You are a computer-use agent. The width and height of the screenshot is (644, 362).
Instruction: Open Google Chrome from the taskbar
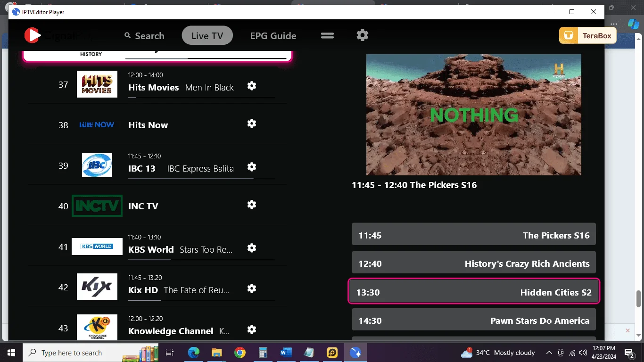pyautogui.click(x=240, y=353)
